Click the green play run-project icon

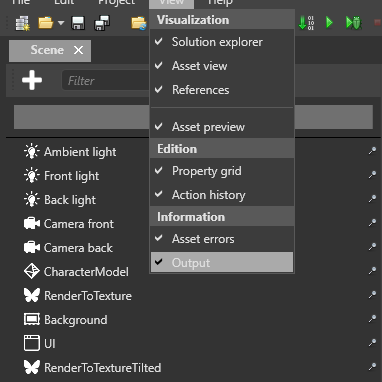pos(329,23)
